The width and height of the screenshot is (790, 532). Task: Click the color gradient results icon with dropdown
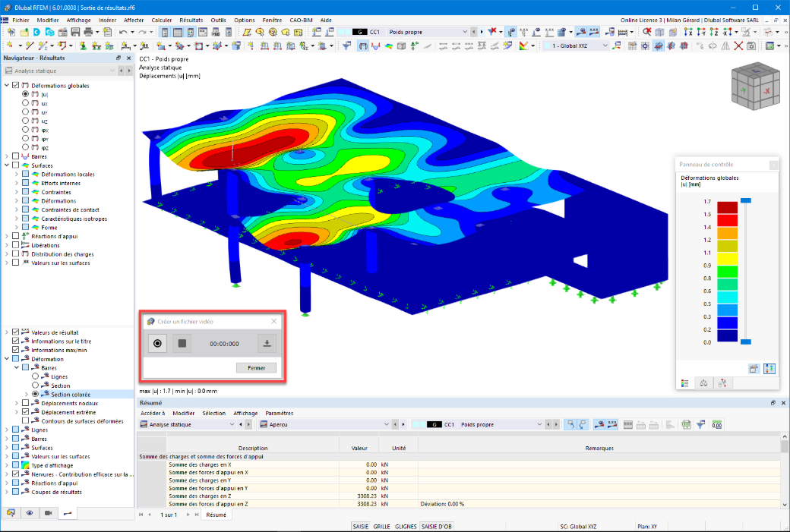click(x=524, y=46)
